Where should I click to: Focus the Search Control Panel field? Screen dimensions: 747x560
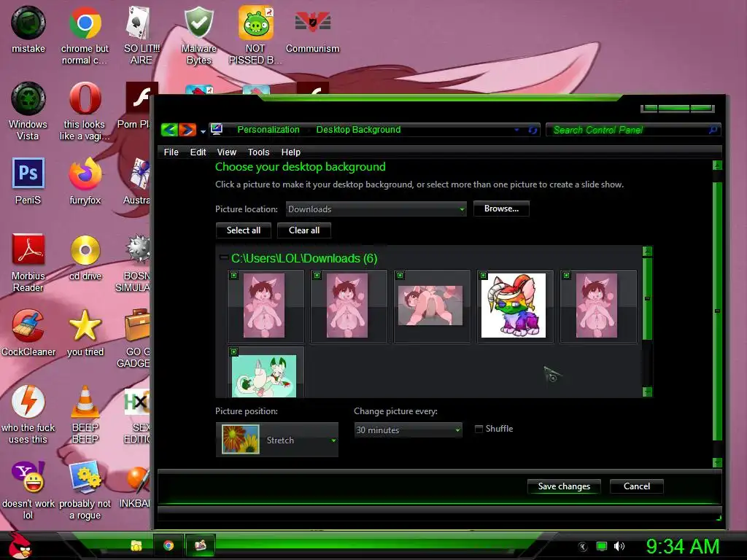(x=632, y=130)
